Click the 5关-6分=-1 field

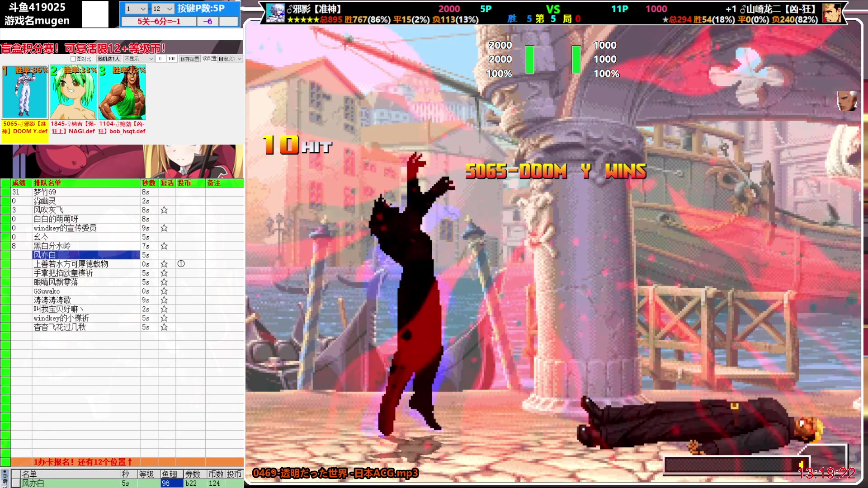tap(159, 21)
